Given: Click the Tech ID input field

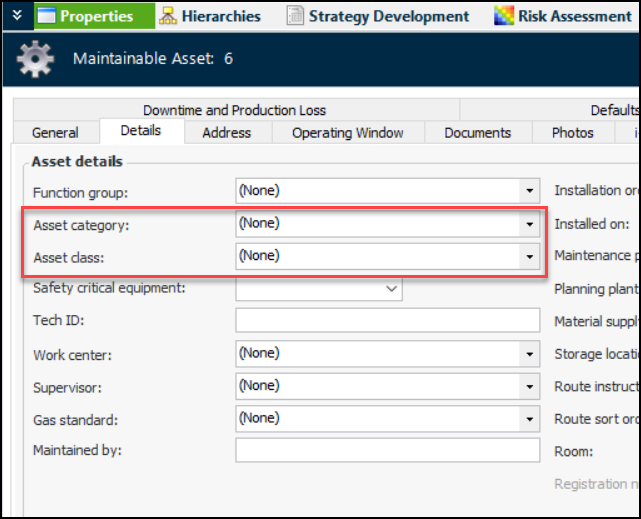Looking at the screenshot, I should coord(387,321).
